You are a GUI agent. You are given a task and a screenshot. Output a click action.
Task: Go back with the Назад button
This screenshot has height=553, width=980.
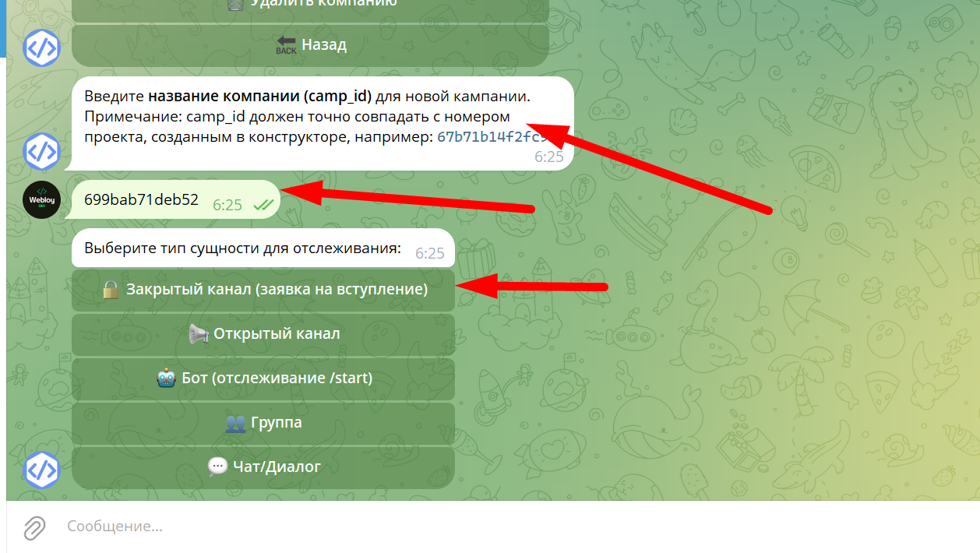coord(311,45)
